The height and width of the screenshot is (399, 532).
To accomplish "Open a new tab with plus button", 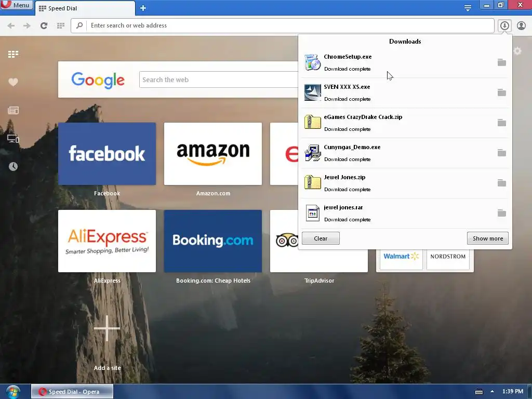I will (x=143, y=8).
